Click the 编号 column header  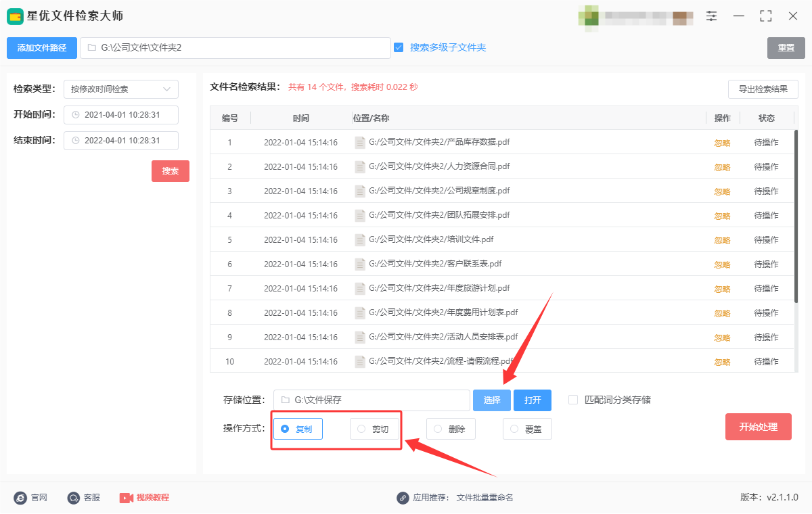point(230,118)
